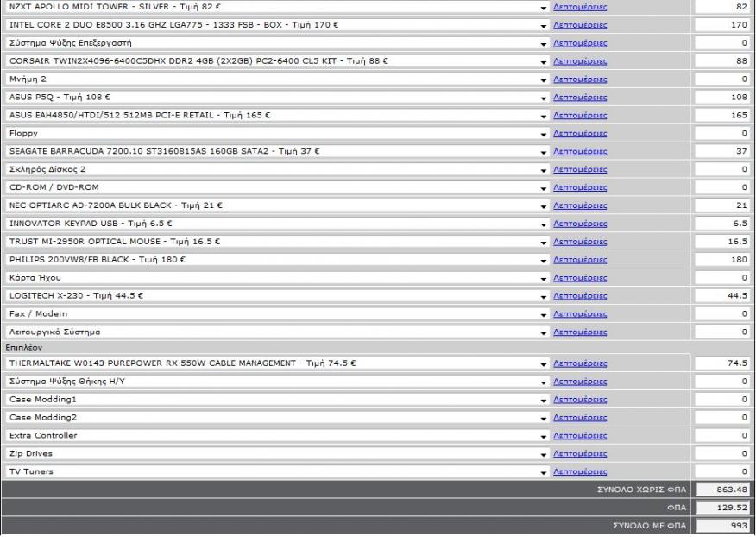756x537 pixels.
Task: Expand the Zip Drives dropdown
Action: pos(276,453)
